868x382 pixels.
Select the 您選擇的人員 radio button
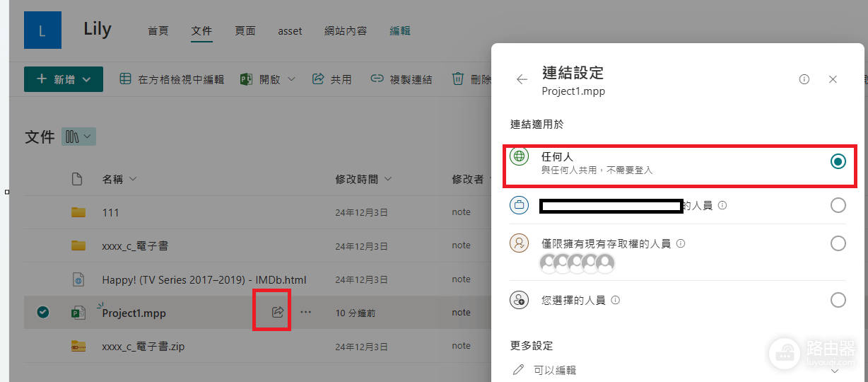838,300
